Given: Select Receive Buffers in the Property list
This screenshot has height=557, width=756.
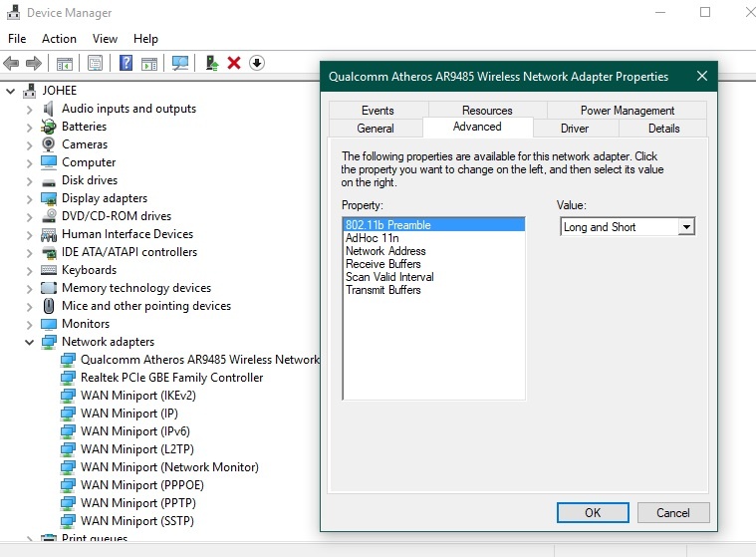Looking at the screenshot, I should (x=383, y=264).
